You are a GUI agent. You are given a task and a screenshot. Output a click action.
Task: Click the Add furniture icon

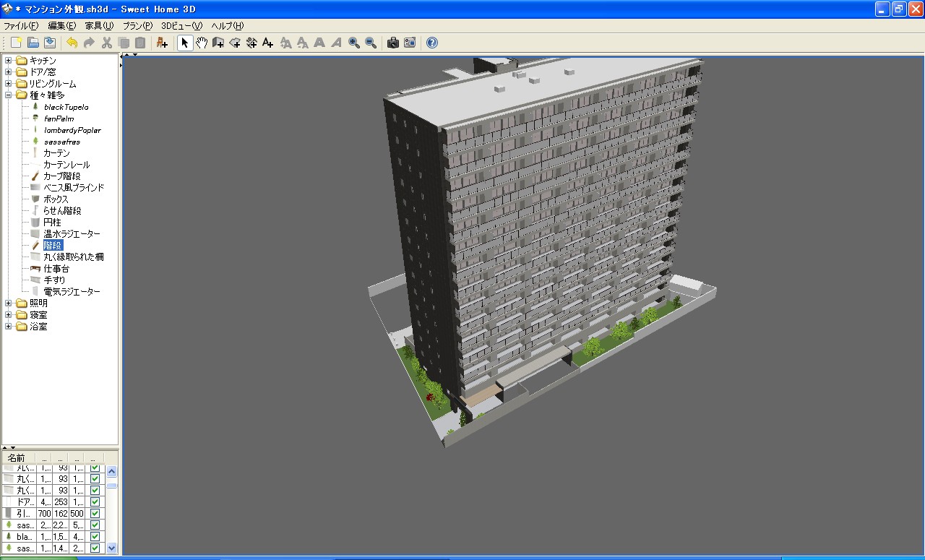point(162,43)
